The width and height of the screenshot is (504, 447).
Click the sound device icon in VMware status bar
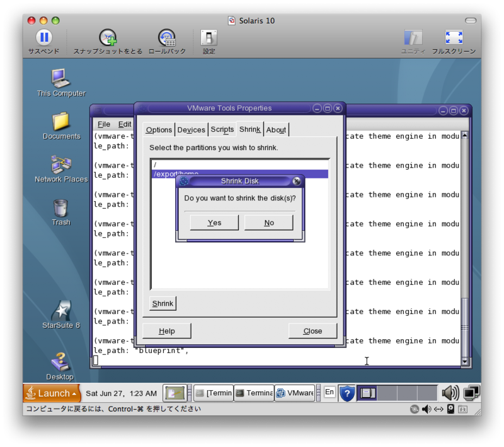point(427,409)
